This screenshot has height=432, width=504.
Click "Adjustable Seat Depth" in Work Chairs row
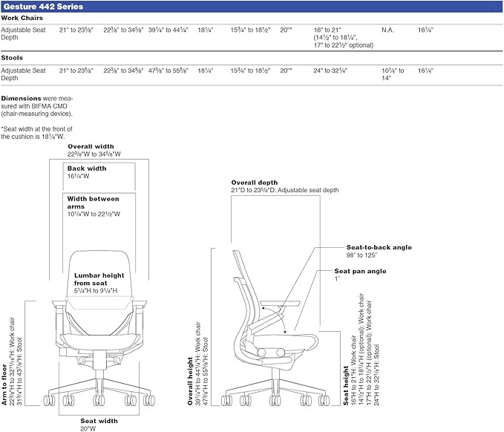pyautogui.click(x=23, y=33)
